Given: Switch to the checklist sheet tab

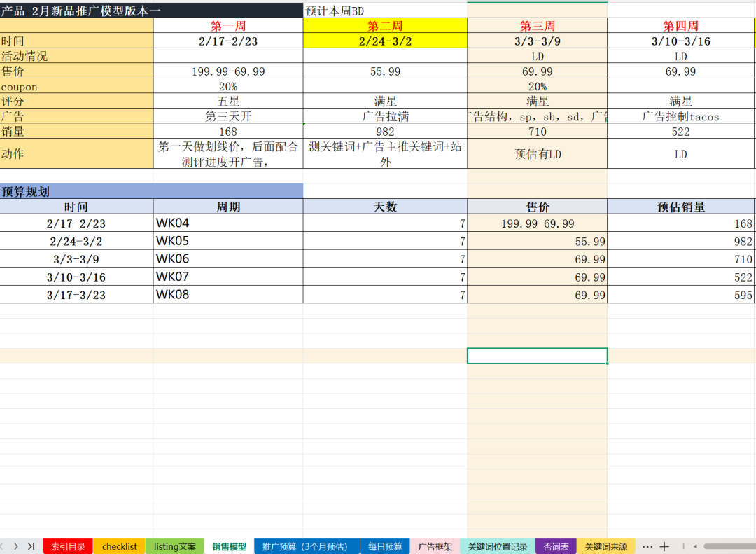Looking at the screenshot, I should tap(119, 547).
